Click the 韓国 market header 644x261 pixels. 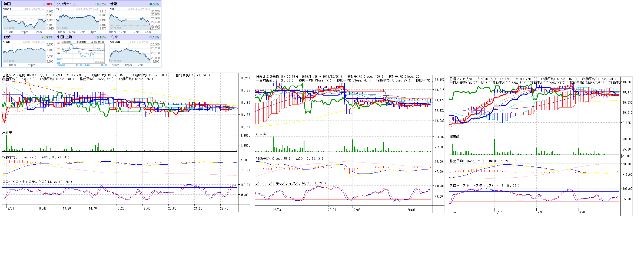(7, 4)
